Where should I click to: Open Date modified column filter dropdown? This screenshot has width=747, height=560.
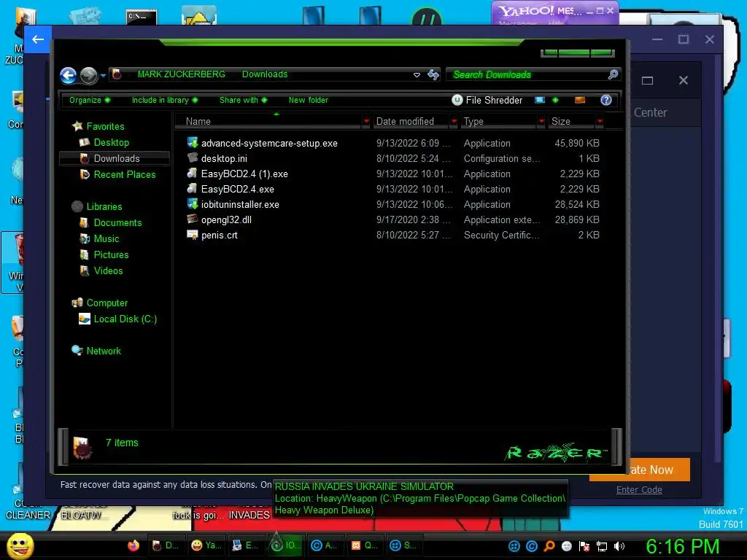pyautogui.click(x=454, y=122)
